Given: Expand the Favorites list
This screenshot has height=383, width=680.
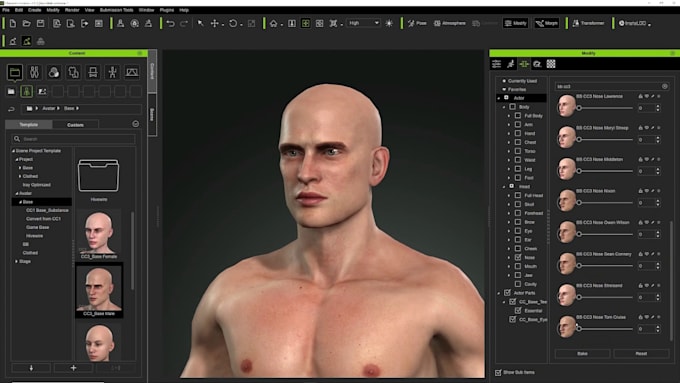Looking at the screenshot, I should click(504, 89).
